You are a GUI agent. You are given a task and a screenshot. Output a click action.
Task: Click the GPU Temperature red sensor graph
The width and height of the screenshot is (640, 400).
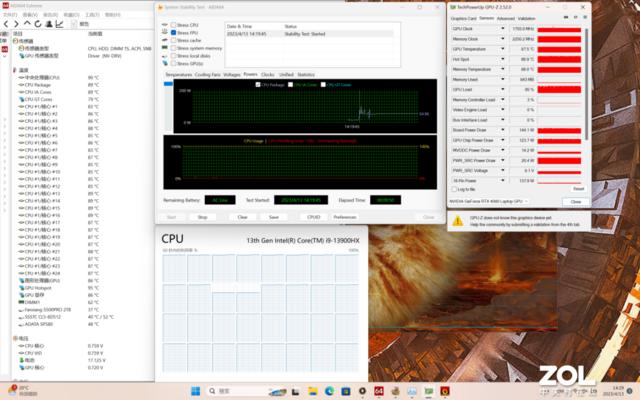pos(559,49)
